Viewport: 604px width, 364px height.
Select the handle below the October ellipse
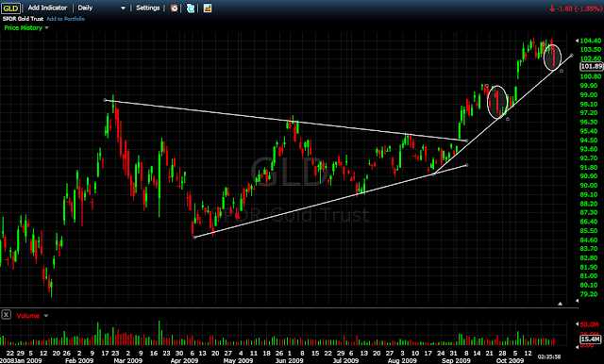(x=562, y=71)
